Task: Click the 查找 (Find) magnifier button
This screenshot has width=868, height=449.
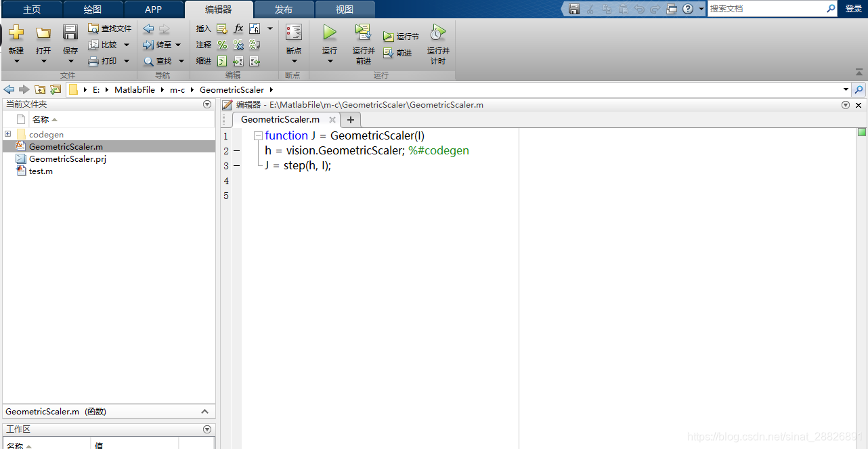Action: [157, 61]
